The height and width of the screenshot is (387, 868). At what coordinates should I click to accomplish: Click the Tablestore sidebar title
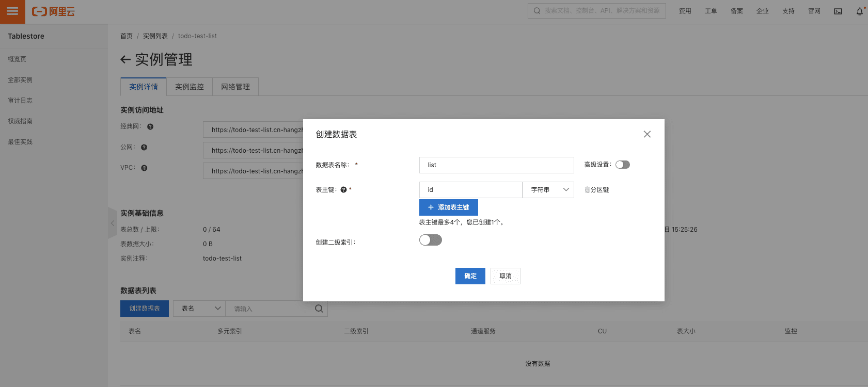pyautogui.click(x=26, y=36)
